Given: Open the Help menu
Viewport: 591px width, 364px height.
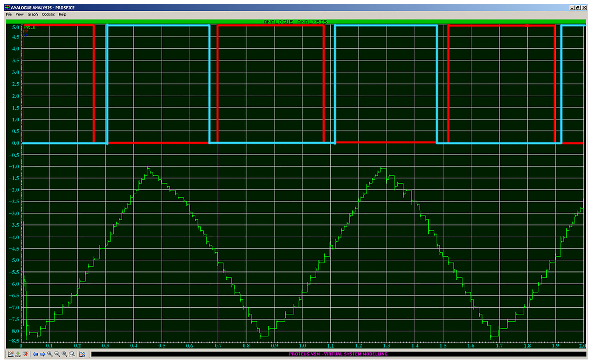Looking at the screenshot, I should 63,14.
